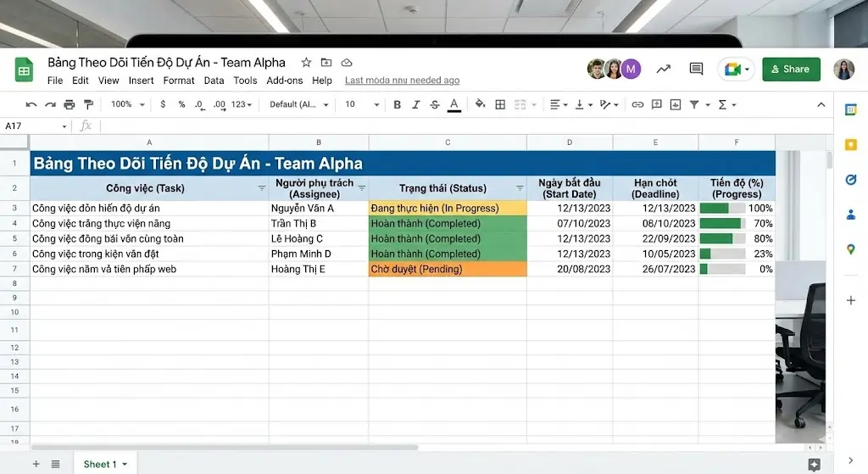868x474 pixels.
Task: Click the filter funnel toolbar icon
Action: [x=694, y=104]
